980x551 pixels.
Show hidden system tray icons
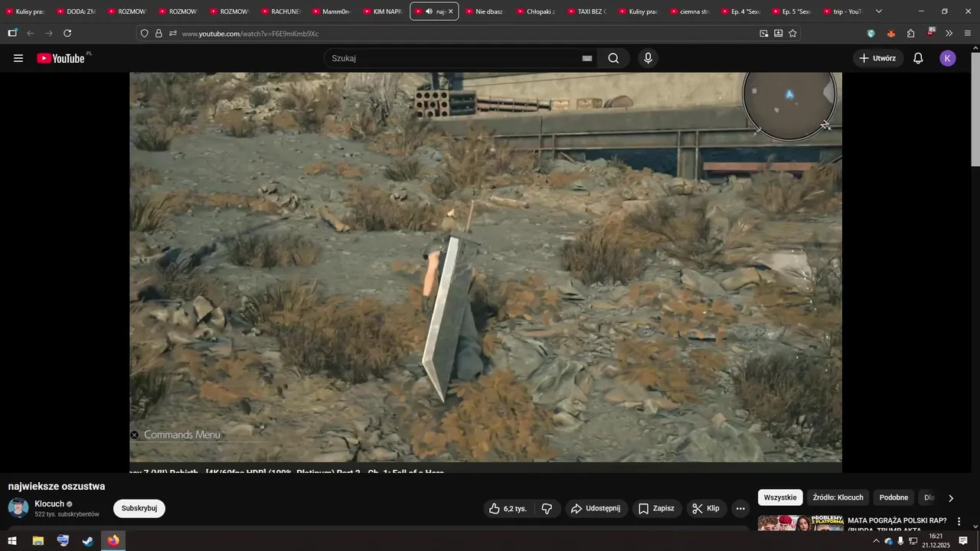876,541
